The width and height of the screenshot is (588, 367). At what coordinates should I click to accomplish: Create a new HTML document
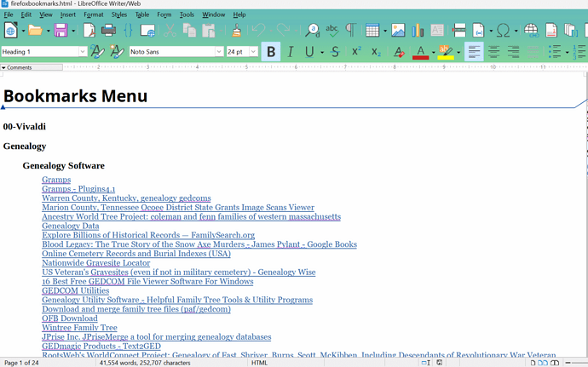[x=11, y=31]
